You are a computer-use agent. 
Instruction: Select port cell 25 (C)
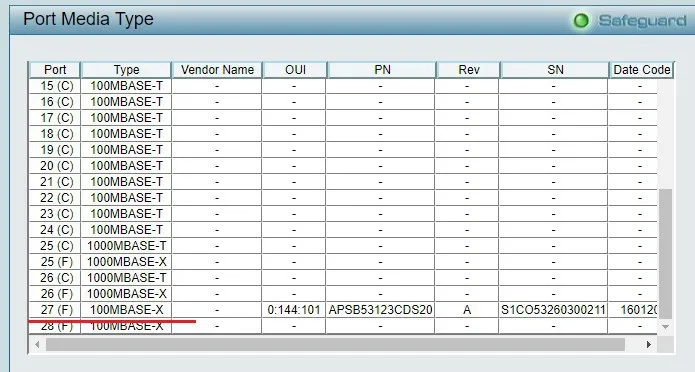tap(56, 245)
